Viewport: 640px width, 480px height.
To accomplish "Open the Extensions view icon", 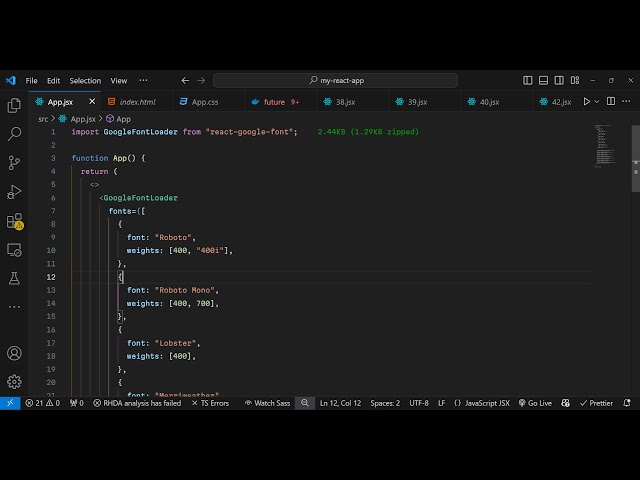I will [14, 220].
